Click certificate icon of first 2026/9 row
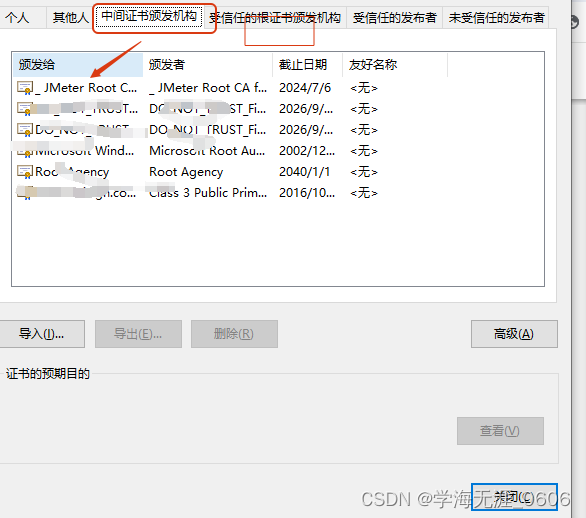The height and width of the screenshot is (518, 586). [x=25, y=109]
